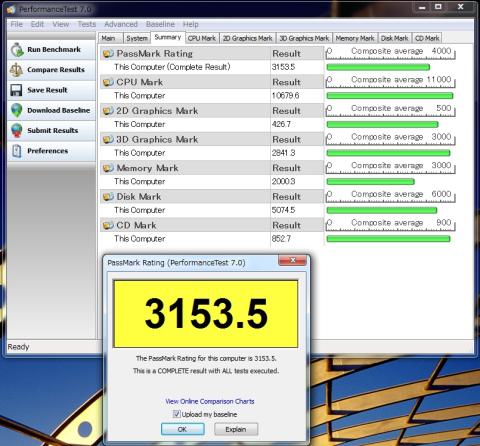This screenshot has height=446, width=480.
Task: Open View Online Comparison Charts link
Action: pyautogui.click(x=210, y=401)
